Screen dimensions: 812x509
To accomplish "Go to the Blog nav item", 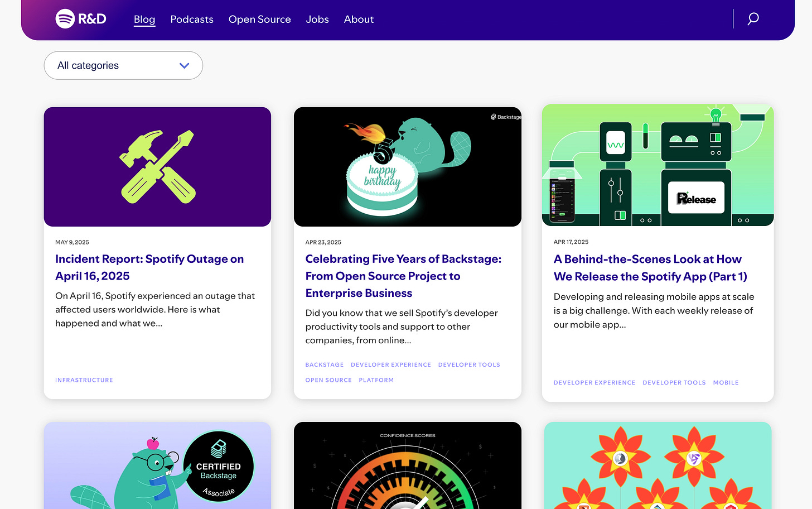I will point(144,20).
